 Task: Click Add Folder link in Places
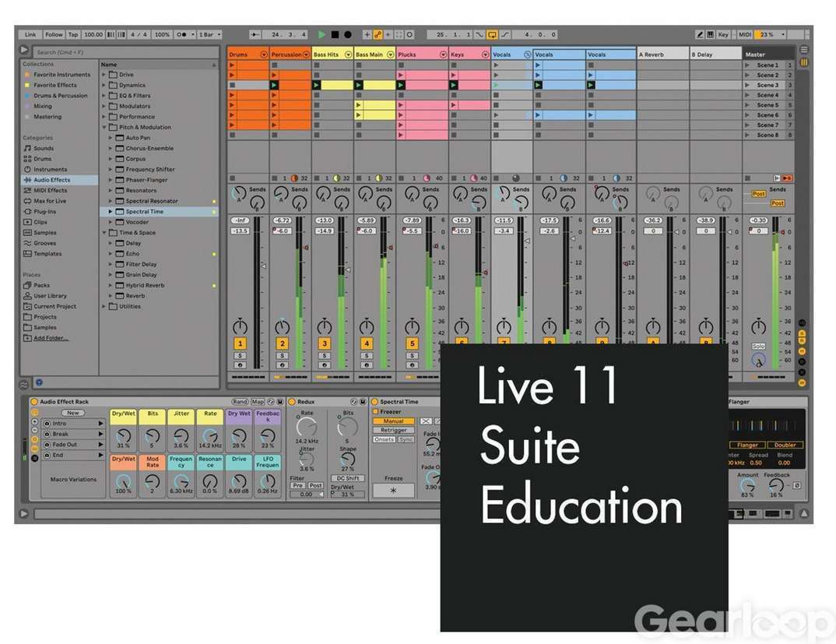(51, 338)
